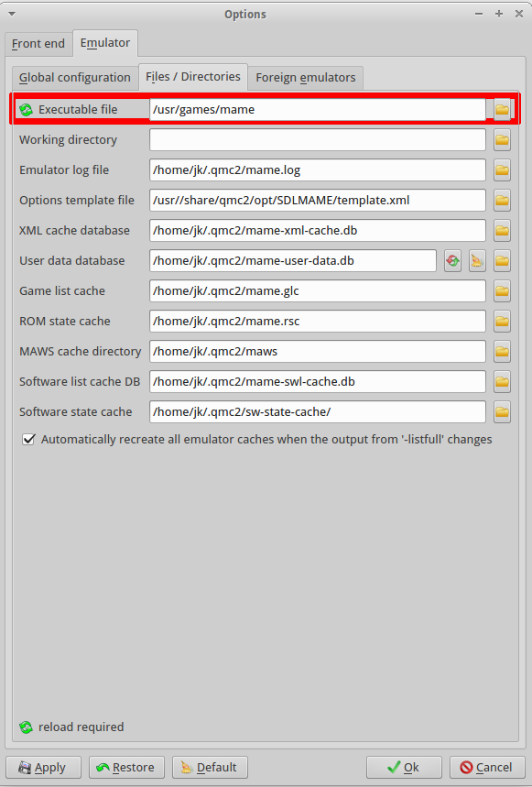
Task: Click the Restore button
Action: tap(126, 767)
